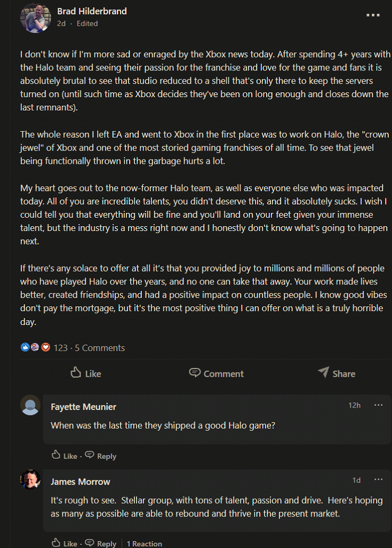Like Fayette Meunier's comment
392x548 pixels.
[x=65, y=455]
